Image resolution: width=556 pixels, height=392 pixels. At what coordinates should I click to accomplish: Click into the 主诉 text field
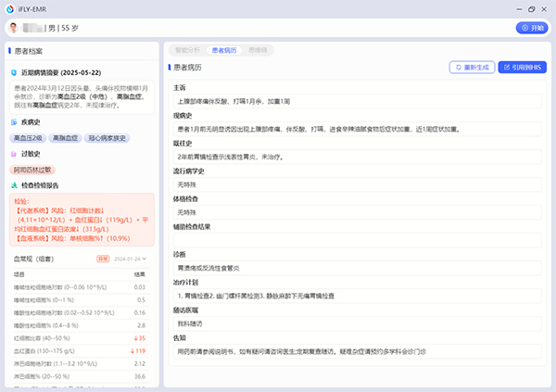pos(356,102)
